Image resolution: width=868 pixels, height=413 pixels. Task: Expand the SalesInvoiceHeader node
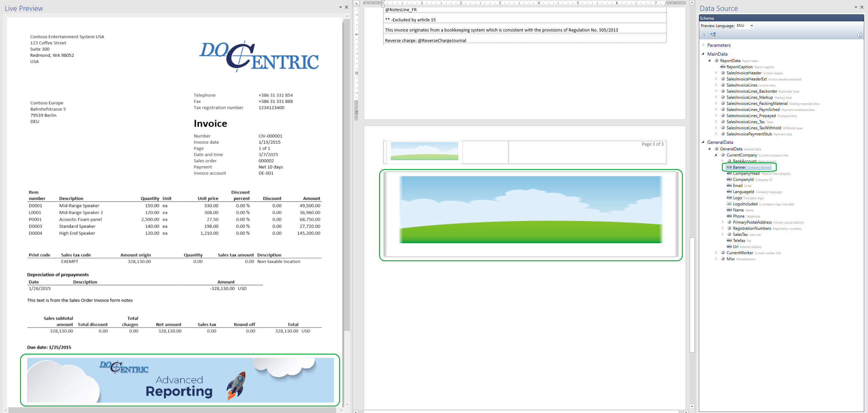716,73
